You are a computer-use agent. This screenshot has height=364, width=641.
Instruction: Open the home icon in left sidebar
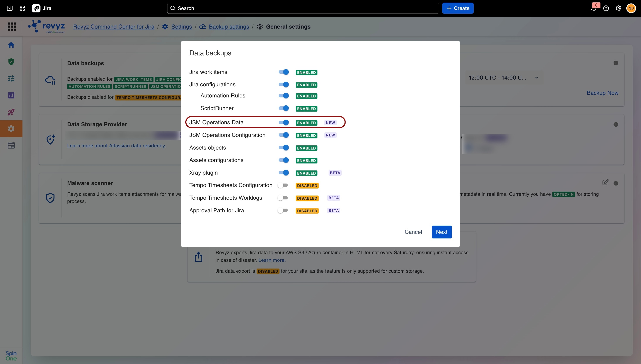[x=11, y=45]
